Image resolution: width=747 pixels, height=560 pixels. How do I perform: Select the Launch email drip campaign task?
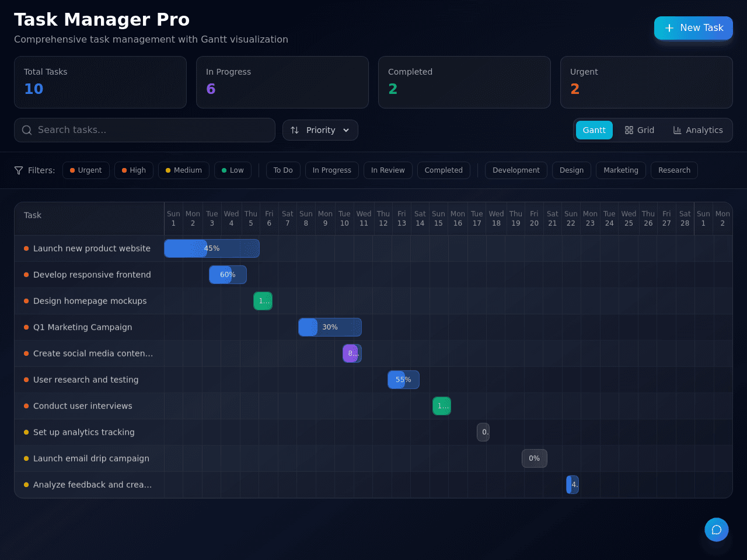(89, 459)
